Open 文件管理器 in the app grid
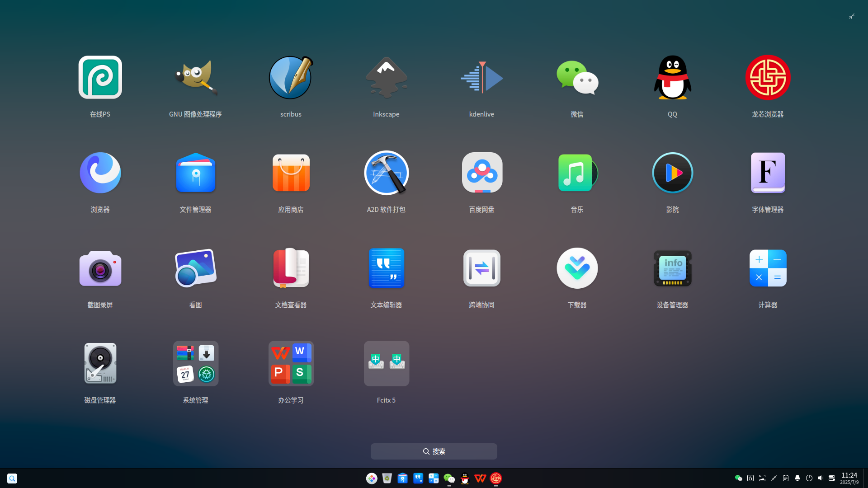 tap(195, 173)
